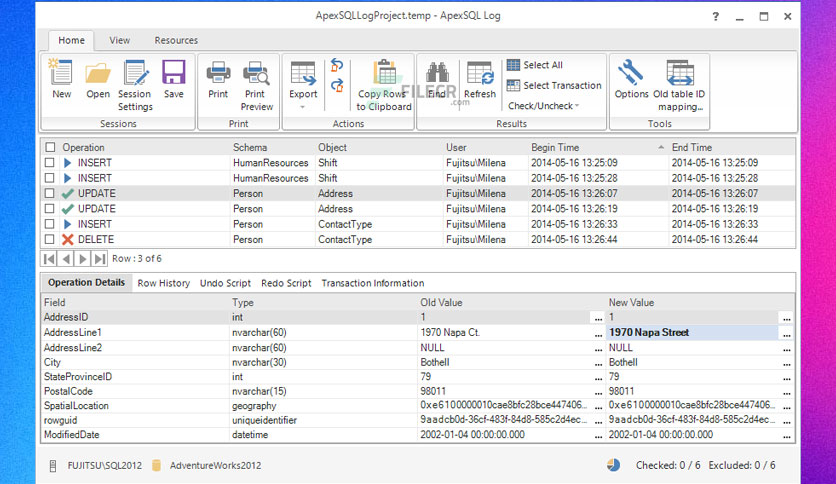Expand City old value ellipsis
Viewport: 836px width, 484px height.
tap(598, 363)
